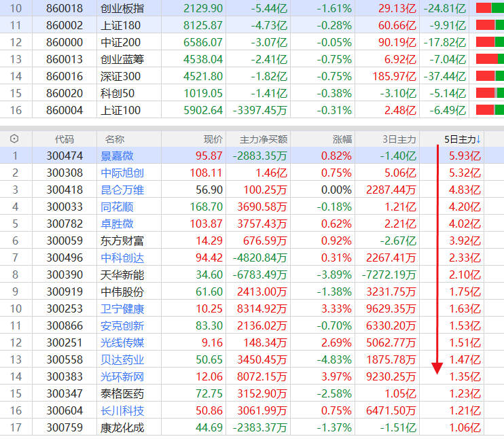This screenshot has height=443, width=504.
Task: Click net buy value -6783.49万
Action: (x=259, y=275)
